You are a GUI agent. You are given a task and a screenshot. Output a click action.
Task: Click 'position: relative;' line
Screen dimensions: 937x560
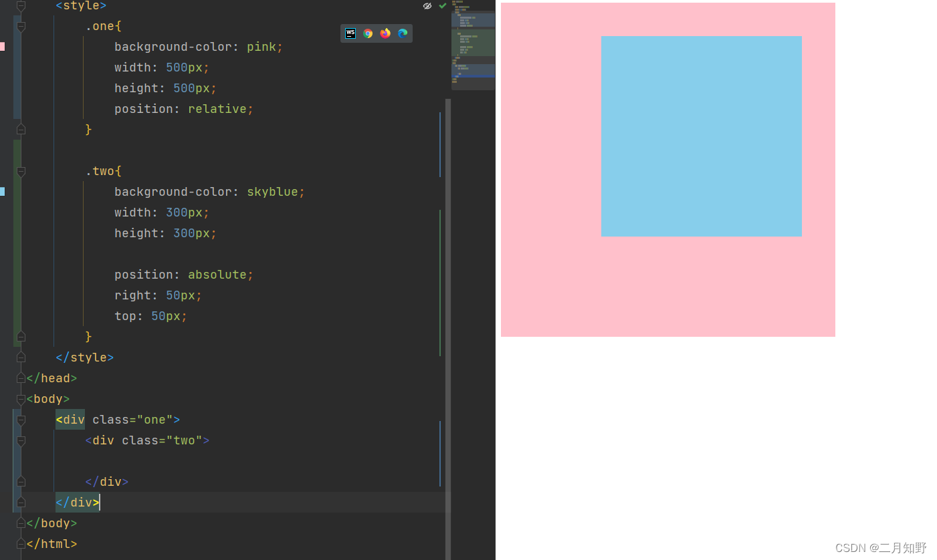click(184, 109)
